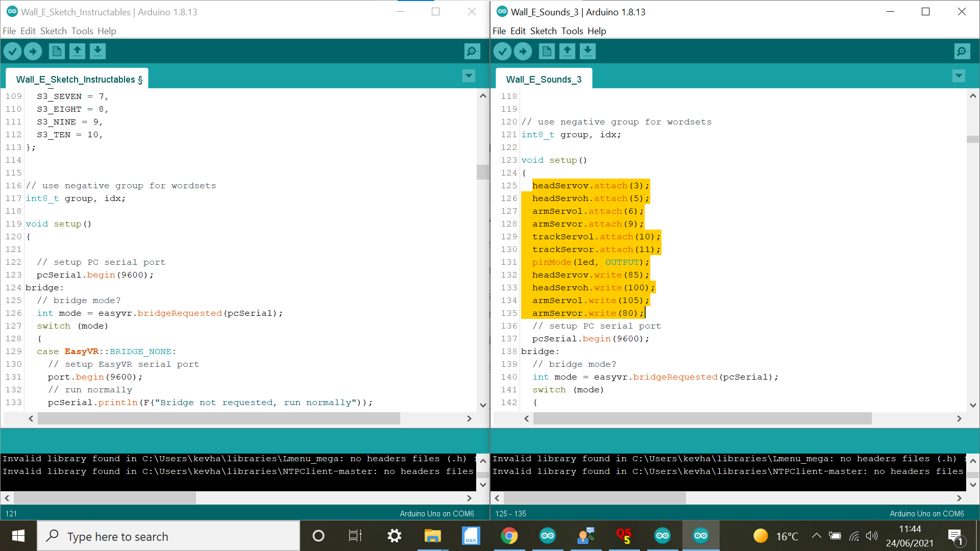Click left editor vertical scrollbar thumb
980x551 pixels.
(483, 172)
